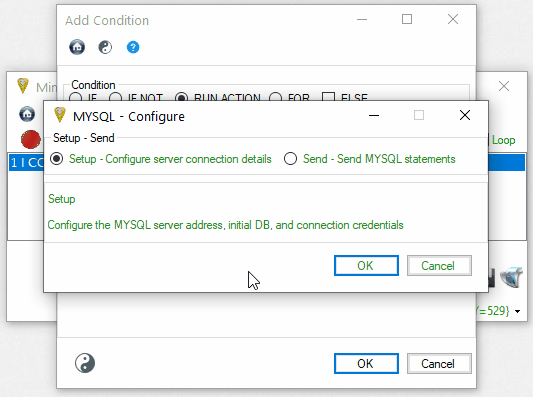Close the MYSQL Configure dialog
The image size is (533, 397).
(x=465, y=115)
